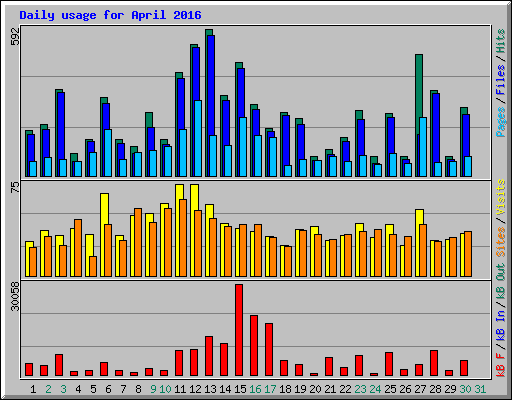Click day 25 on the x-axis
512x400 pixels.
[390, 389]
